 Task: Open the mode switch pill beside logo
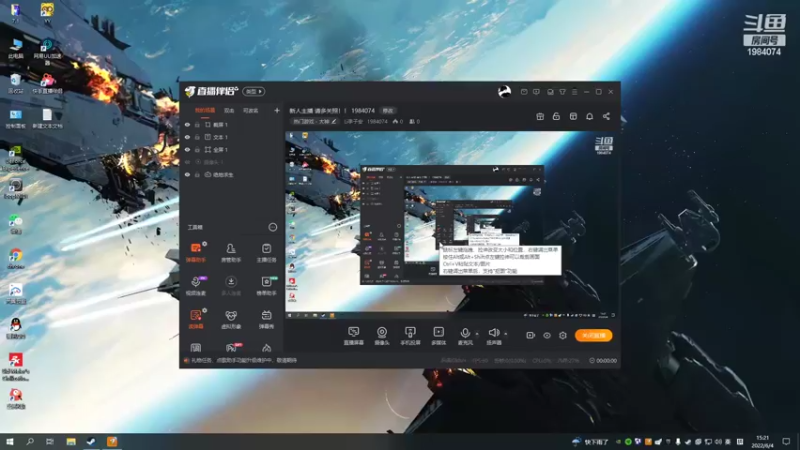[x=253, y=91]
